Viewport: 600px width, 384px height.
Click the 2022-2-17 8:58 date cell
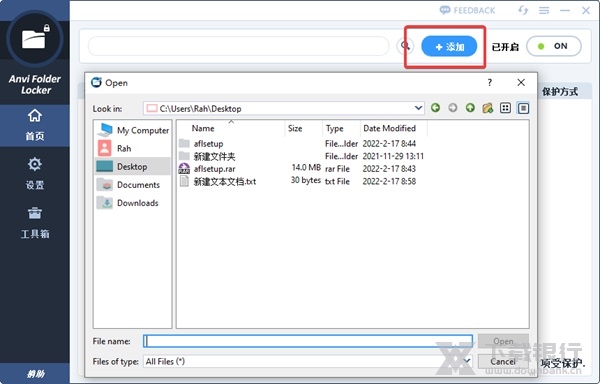click(x=389, y=181)
